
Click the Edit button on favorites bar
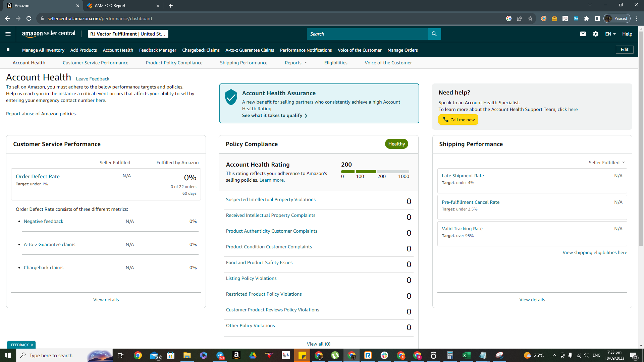(625, 50)
